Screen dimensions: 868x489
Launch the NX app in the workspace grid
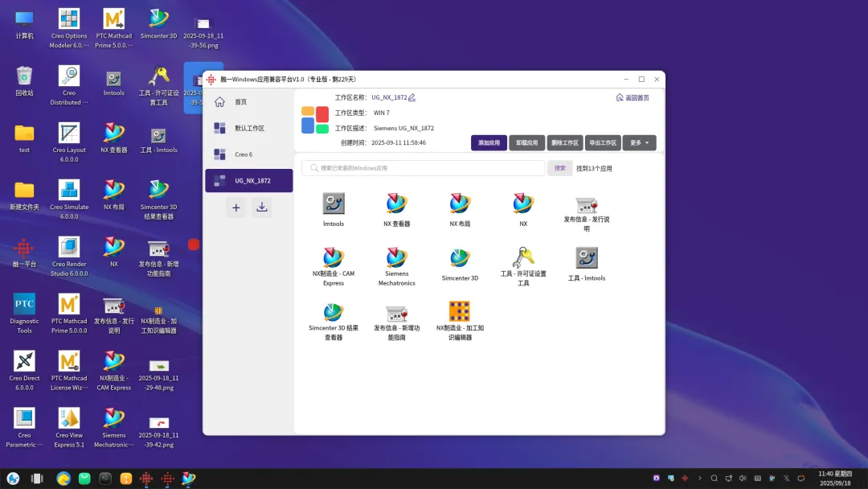tap(523, 210)
